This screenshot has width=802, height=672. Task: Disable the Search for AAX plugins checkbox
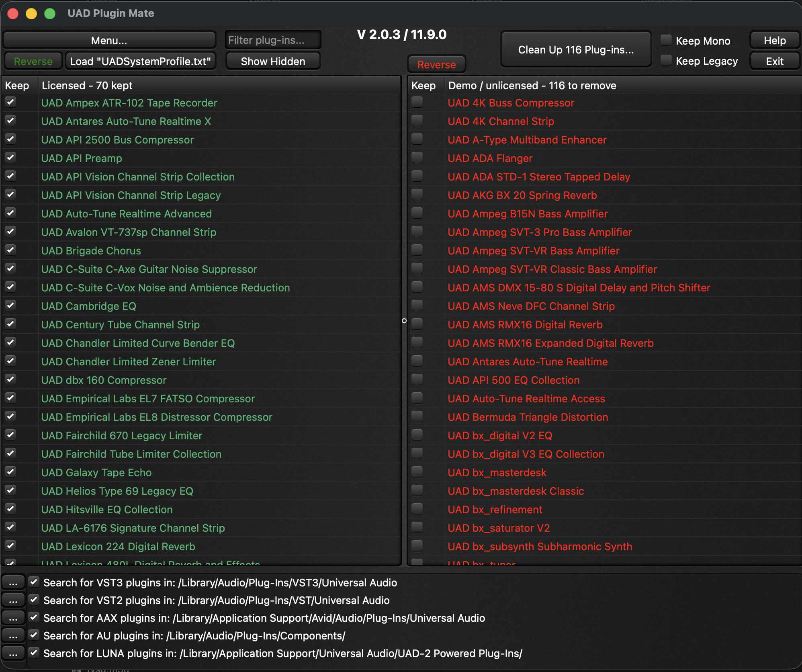34,617
